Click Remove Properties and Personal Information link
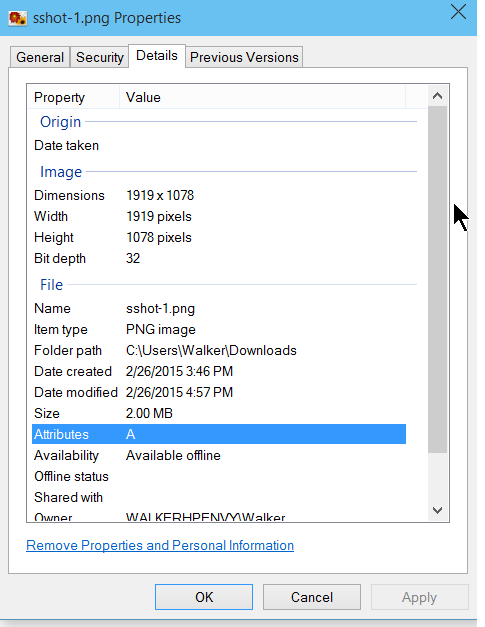485x627 pixels. point(160,545)
